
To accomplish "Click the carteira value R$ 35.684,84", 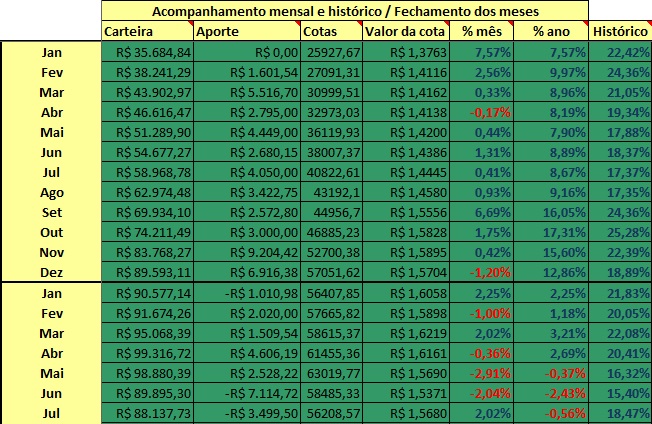I will (x=147, y=52).
